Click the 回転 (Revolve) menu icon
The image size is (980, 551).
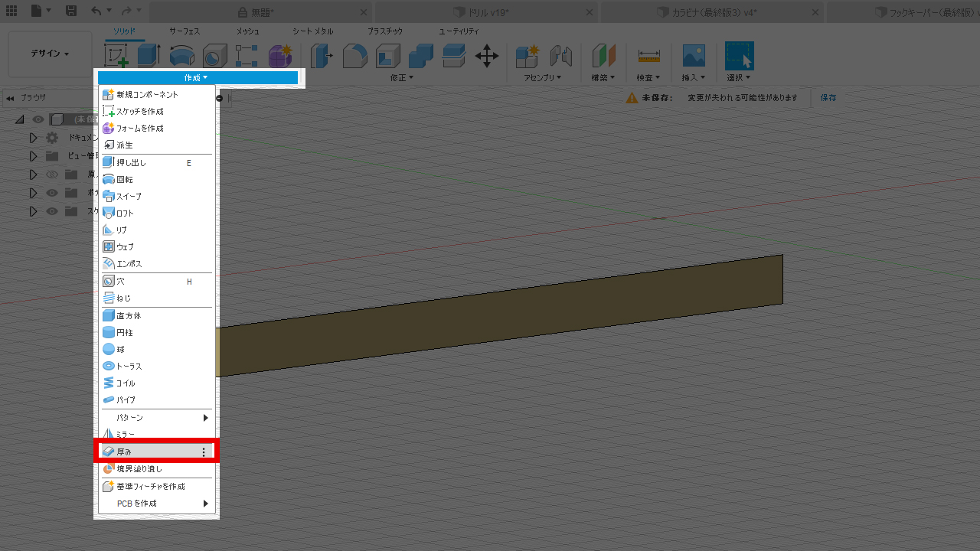tap(109, 179)
